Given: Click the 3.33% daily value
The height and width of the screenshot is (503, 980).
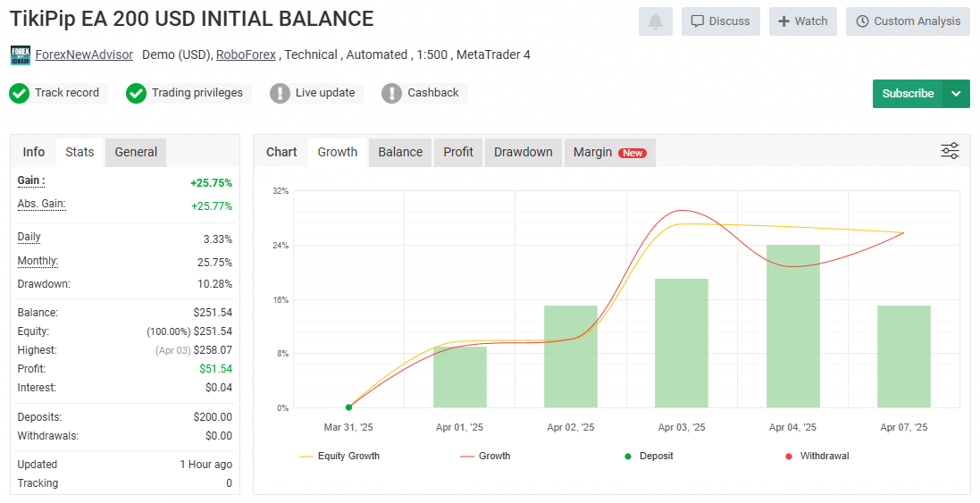Looking at the screenshot, I should [x=217, y=239].
